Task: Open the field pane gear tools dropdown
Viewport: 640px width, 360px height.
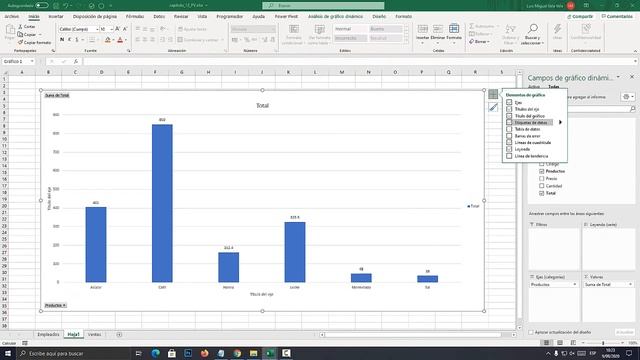Action: tap(628, 97)
